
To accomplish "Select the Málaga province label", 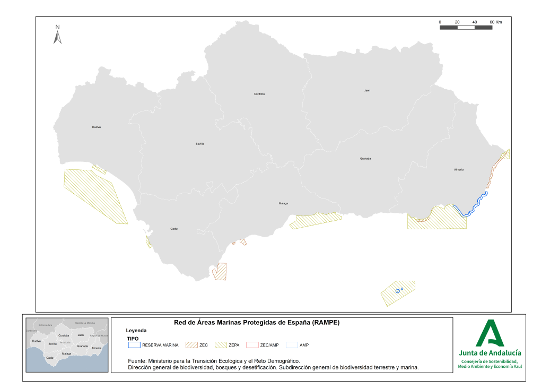I will pos(283,203).
